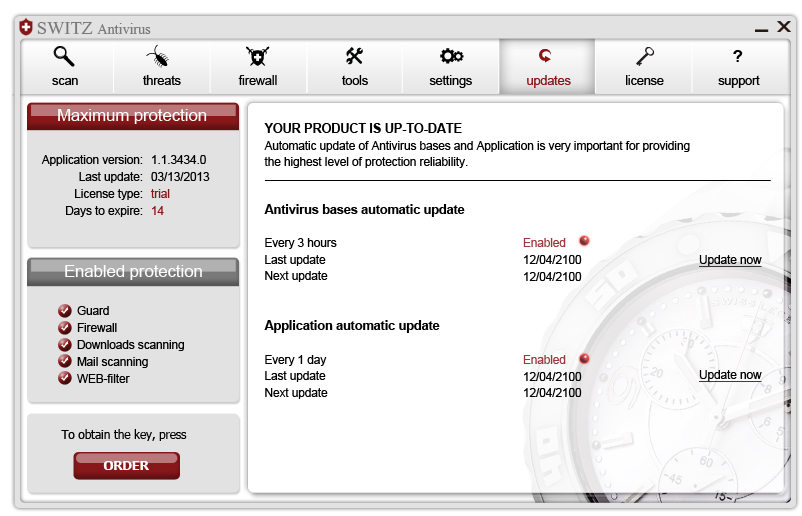Click the support question mark icon
This screenshot has width=802, height=516.
coord(738,57)
